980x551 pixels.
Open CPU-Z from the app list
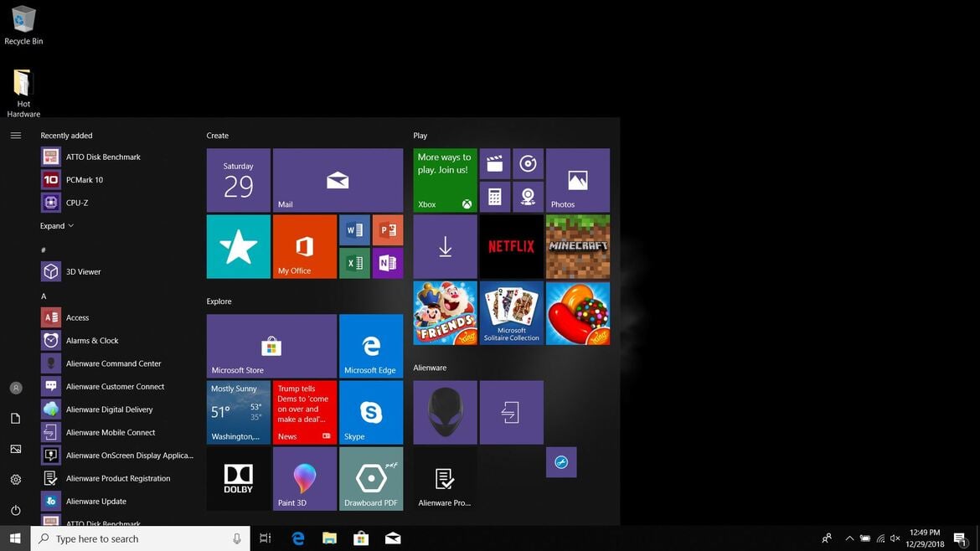tap(117, 203)
